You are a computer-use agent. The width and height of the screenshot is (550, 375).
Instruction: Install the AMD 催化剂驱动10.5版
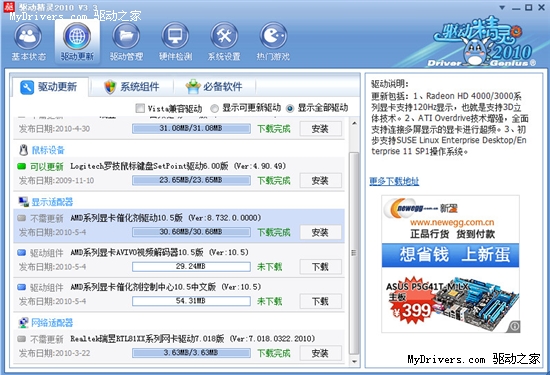320,232
